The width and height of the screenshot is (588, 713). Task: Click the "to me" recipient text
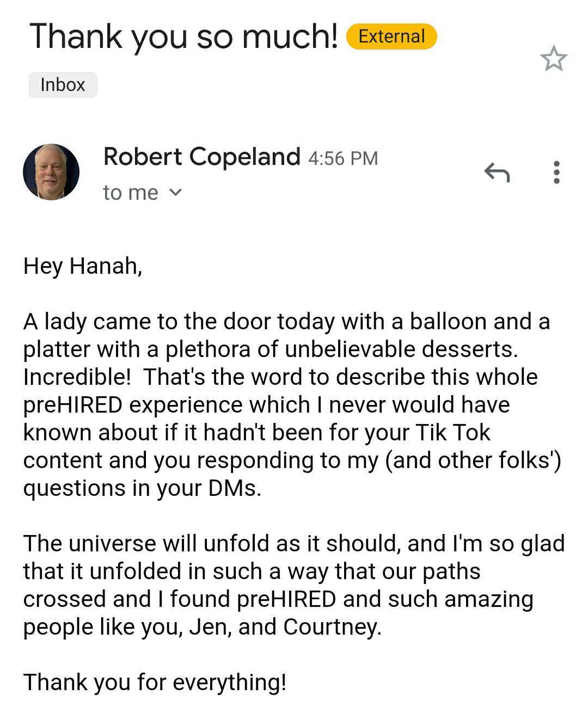coord(130,193)
